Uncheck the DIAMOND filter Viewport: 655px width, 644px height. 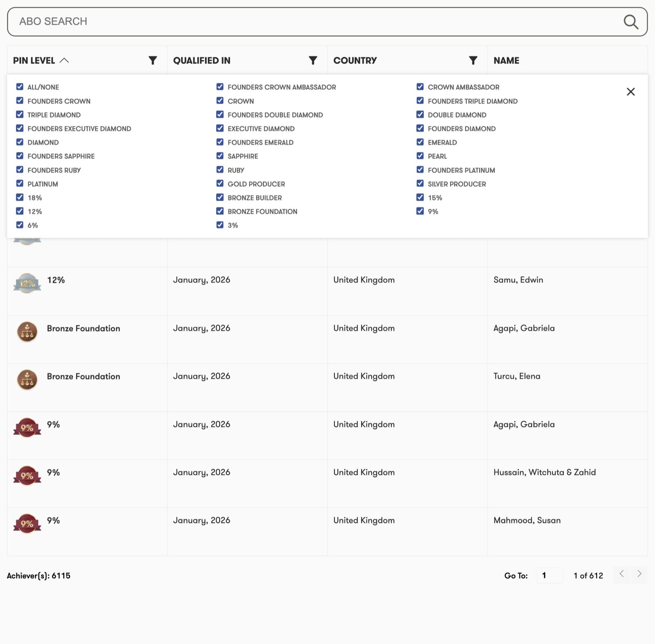point(20,142)
